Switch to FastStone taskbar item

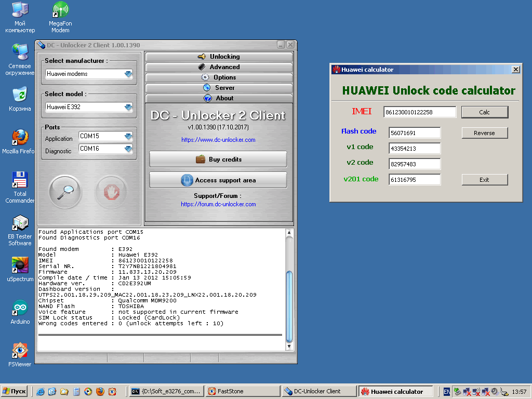point(243,392)
